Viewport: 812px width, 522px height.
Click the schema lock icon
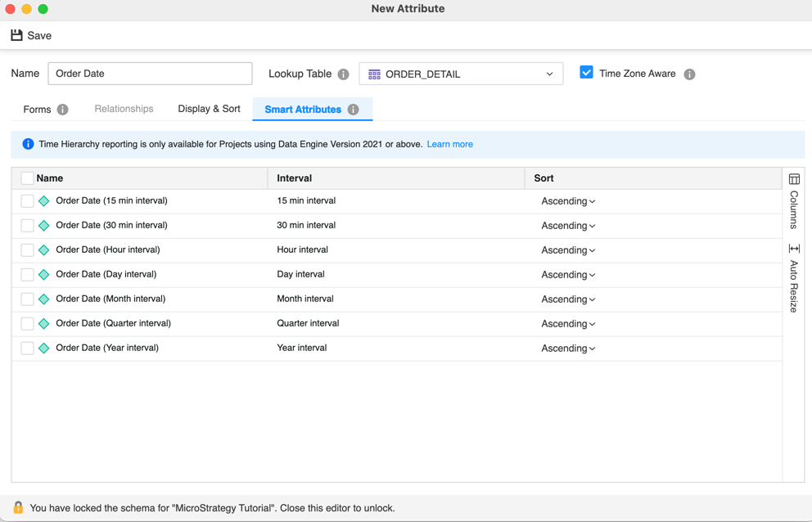[18, 507]
